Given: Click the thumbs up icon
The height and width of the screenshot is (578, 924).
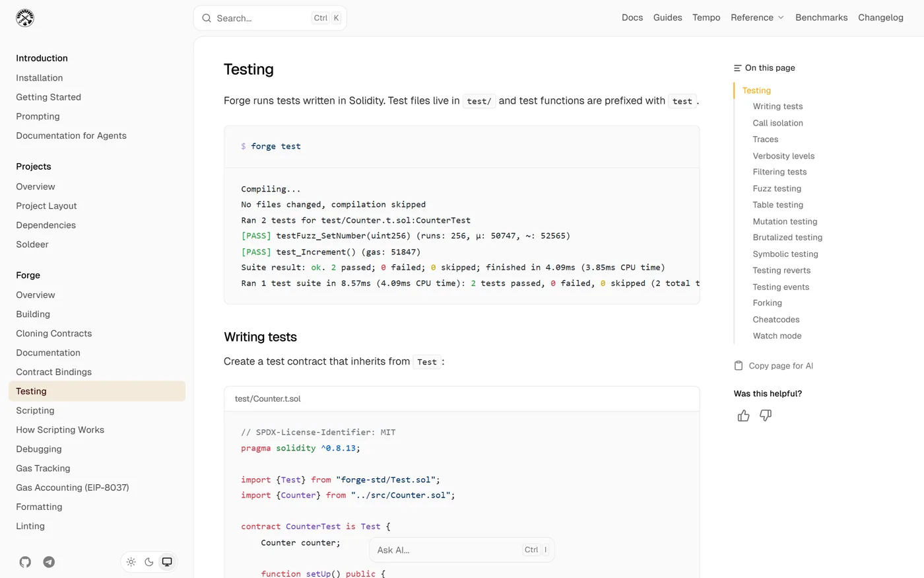Looking at the screenshot, I should click(x=744, y=415).
